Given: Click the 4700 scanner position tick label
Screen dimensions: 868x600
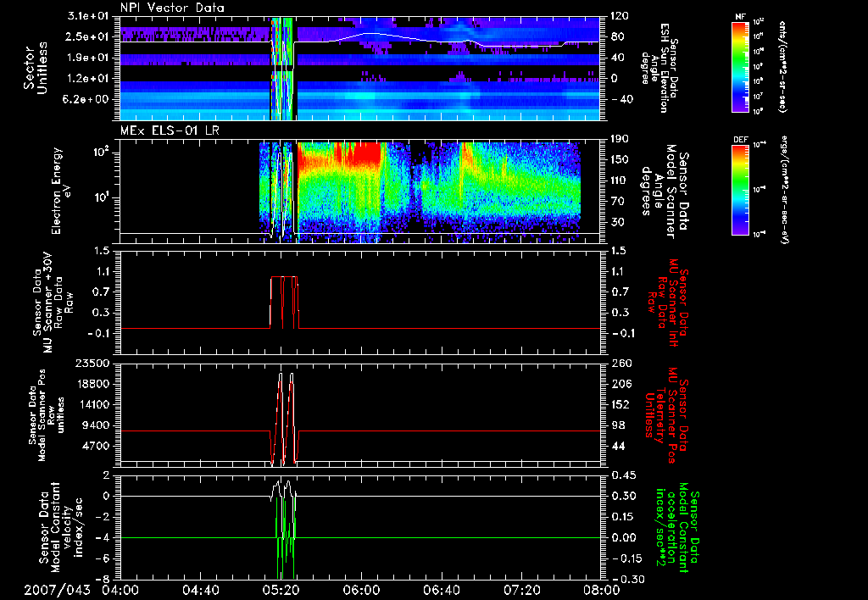Looking at the screenshot, I should tap(95, 446).
